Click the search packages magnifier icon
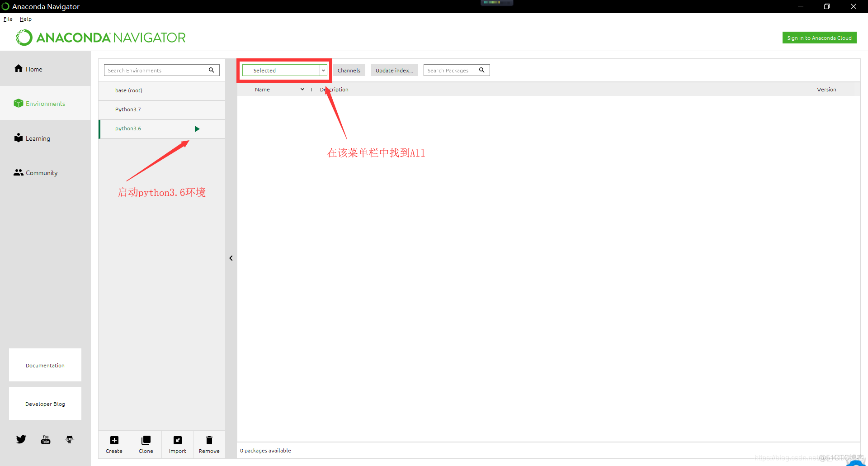868x466 pixels. 482,70
